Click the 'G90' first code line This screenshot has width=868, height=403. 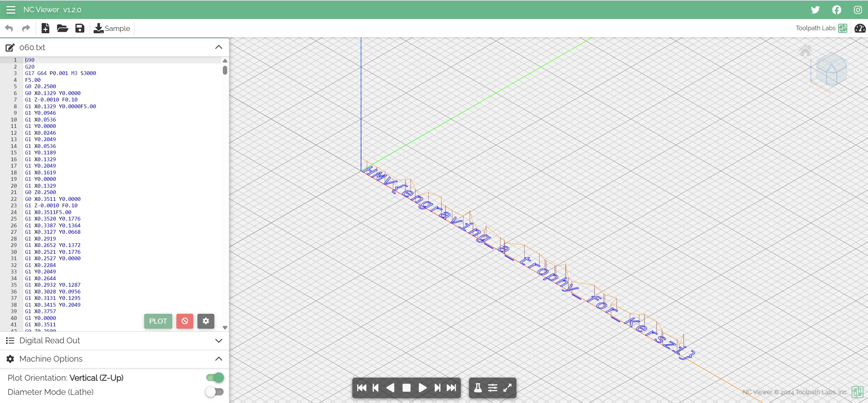30,60
